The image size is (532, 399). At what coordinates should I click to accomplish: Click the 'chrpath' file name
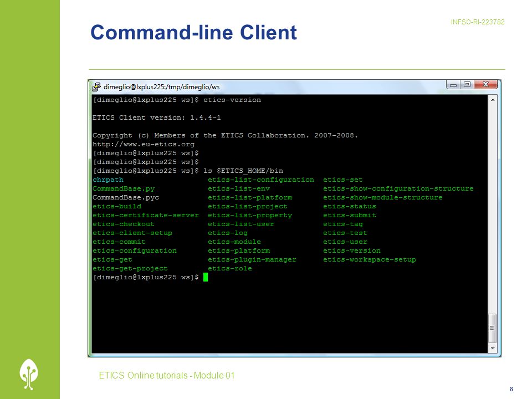(108, 180)
